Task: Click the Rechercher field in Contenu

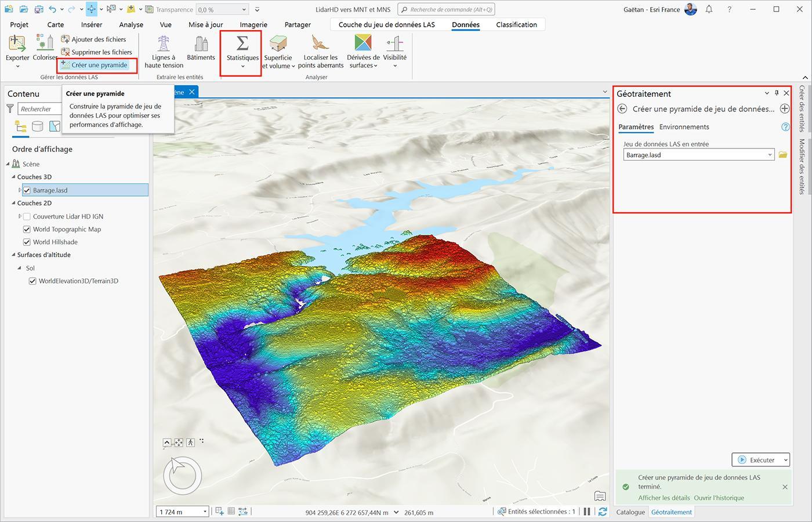Action: click(39, 109)
